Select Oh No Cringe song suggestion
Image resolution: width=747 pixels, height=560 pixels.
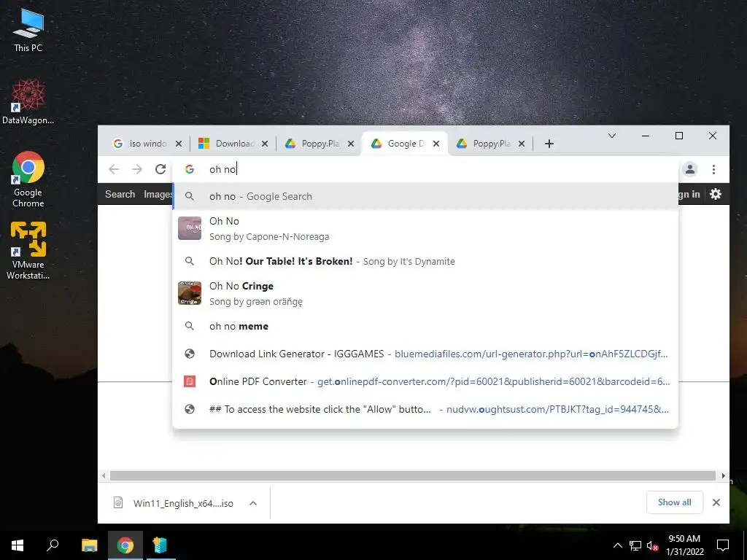click(x=425, y=293)
